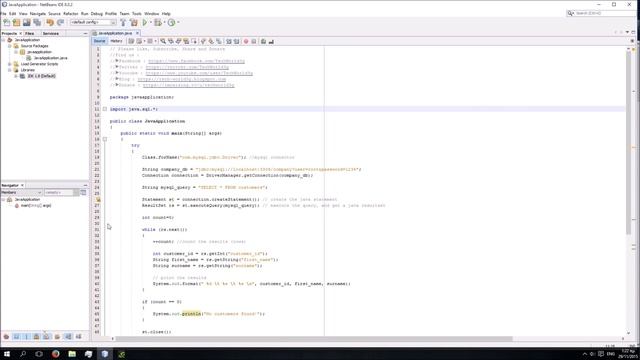
Task: Minimize the Projects panel
Action: click(x=85, y=33)
